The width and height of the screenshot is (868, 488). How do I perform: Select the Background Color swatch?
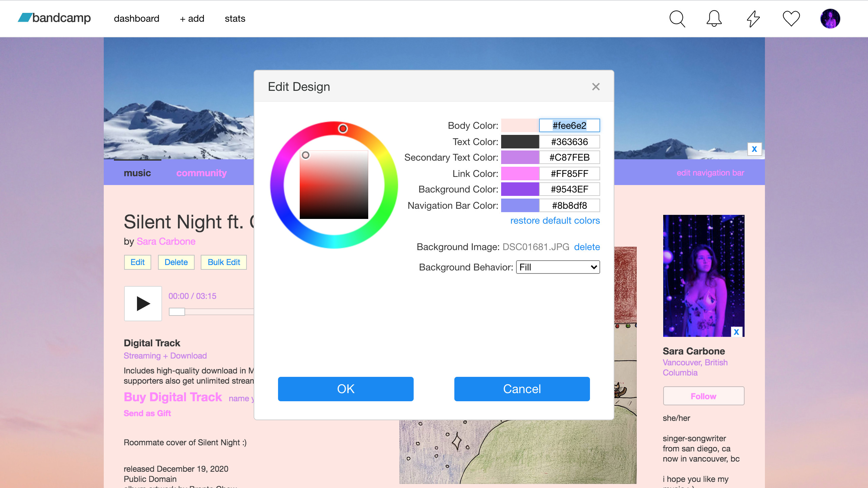pos(520,189)
